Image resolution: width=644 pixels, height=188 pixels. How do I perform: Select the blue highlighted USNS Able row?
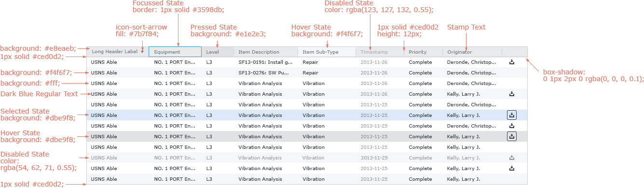click(x=307, y=115)
